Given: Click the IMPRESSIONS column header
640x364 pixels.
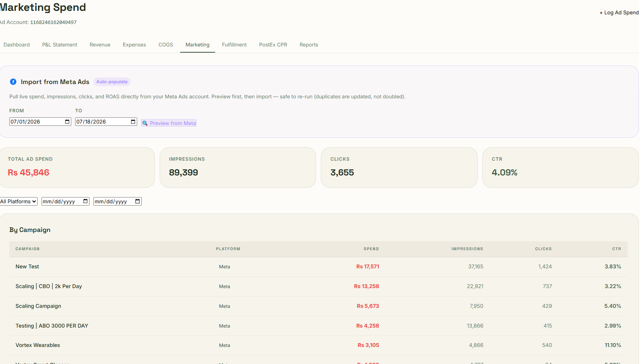Looking at the screenshot, I should point(467,249).
